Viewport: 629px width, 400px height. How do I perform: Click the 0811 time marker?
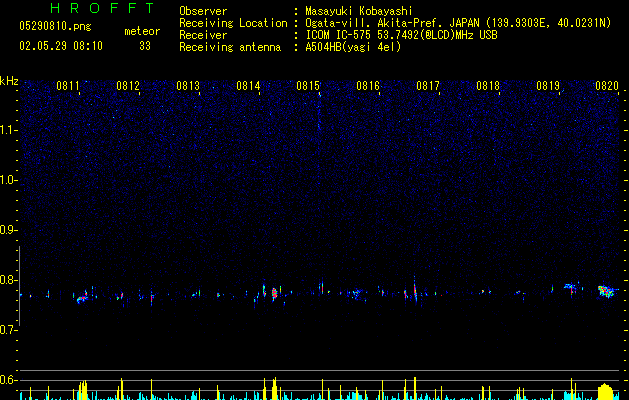coord(68,86)
